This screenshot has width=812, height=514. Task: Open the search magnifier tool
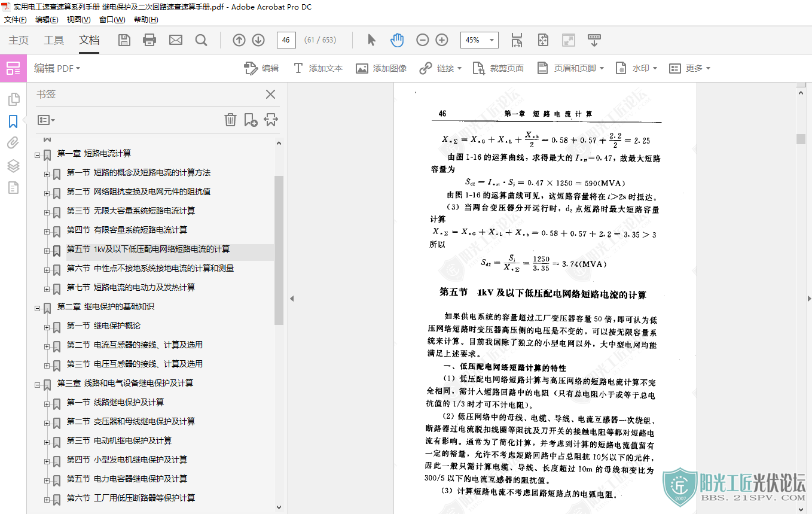(202, 40)
